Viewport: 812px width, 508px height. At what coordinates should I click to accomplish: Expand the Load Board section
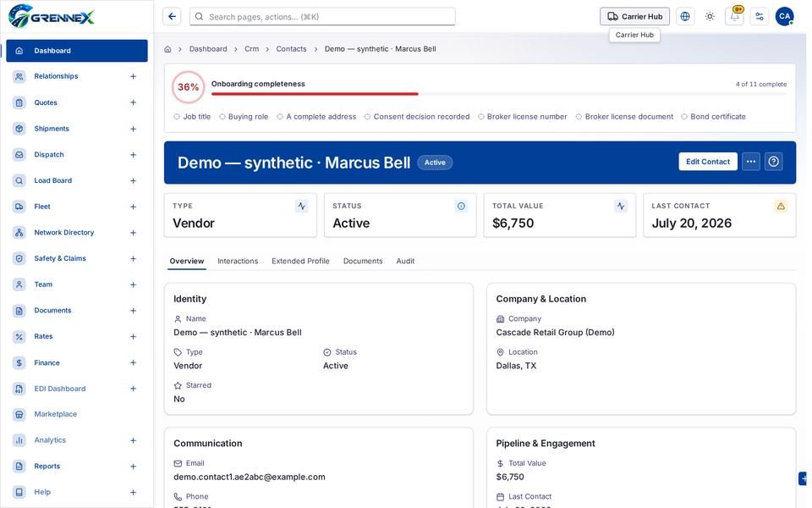point(133,180)
